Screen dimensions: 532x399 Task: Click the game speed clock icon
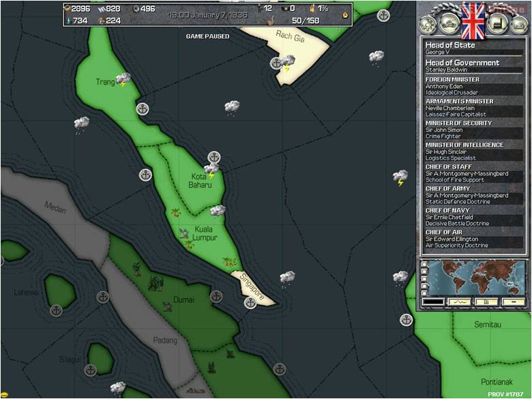pos(345,14)
